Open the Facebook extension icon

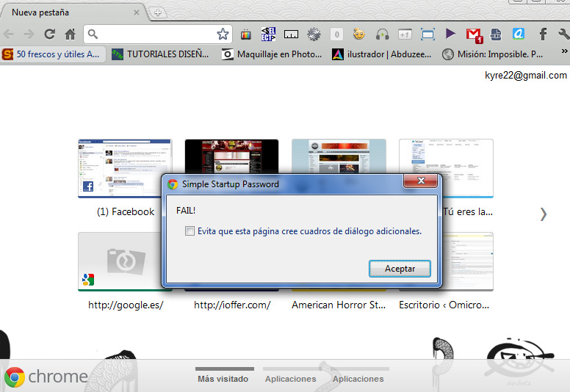click(x=543, y=35)
